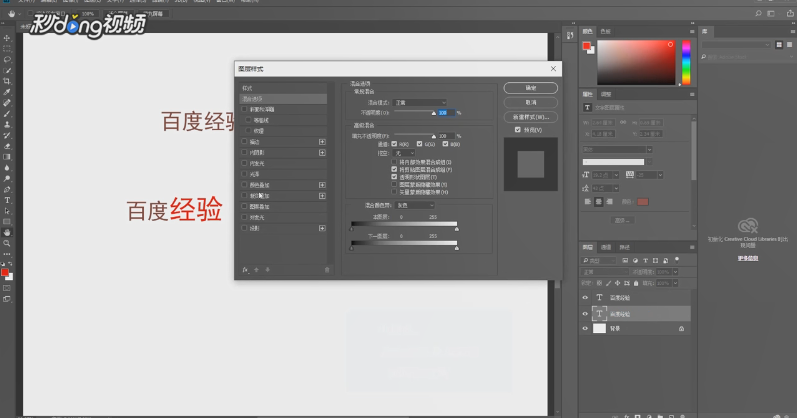Select the Gradient tool

point(7,157)
